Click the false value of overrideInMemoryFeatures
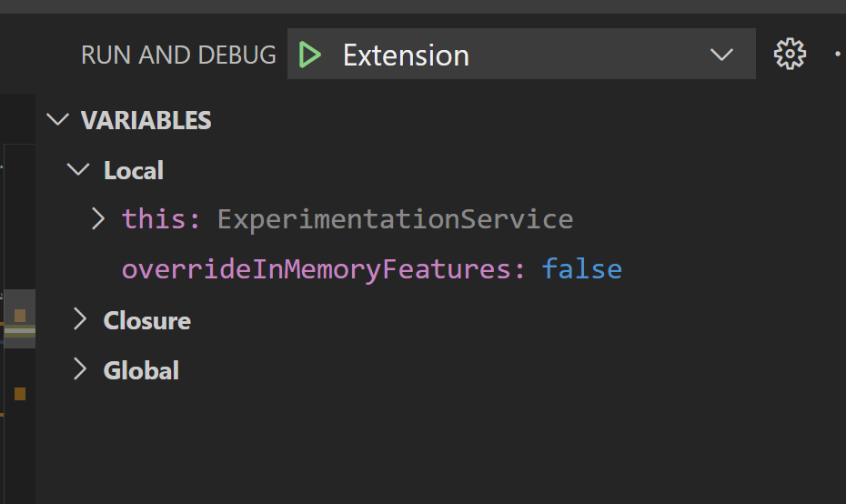Viewport: 846px width, 504px height. [581, 269]
